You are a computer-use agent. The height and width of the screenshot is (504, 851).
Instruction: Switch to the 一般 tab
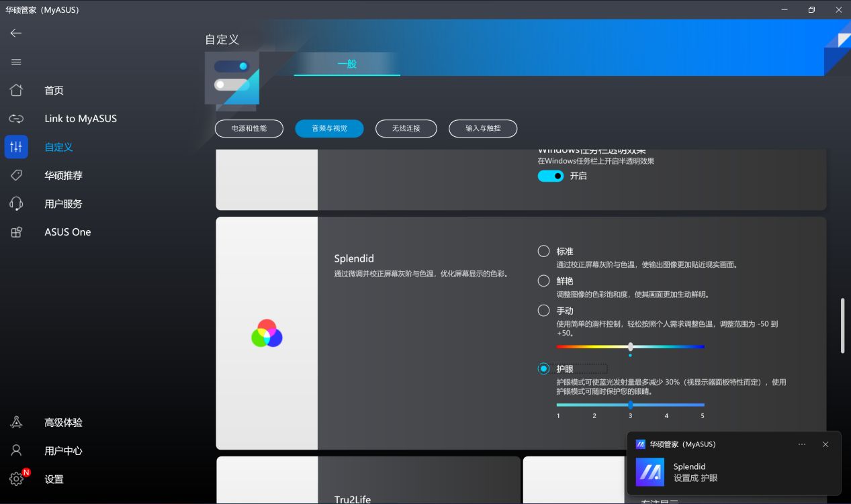(x=347, y=64)
